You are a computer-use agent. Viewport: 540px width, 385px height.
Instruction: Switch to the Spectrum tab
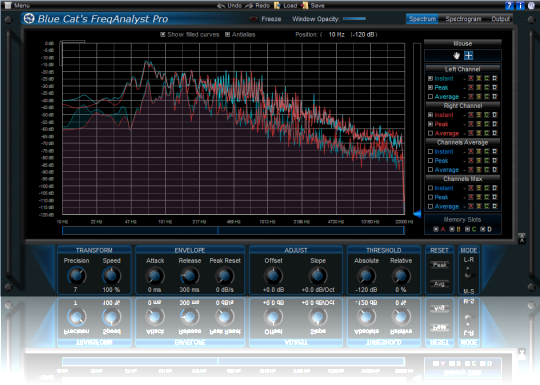422,19
